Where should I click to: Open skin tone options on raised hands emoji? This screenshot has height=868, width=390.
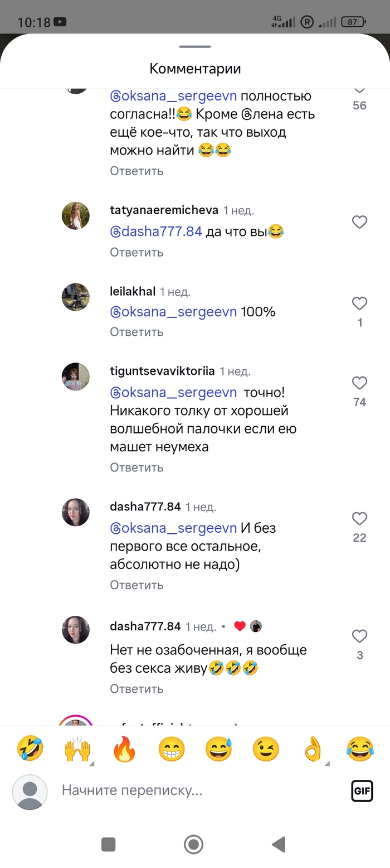[x=91, y=763]
